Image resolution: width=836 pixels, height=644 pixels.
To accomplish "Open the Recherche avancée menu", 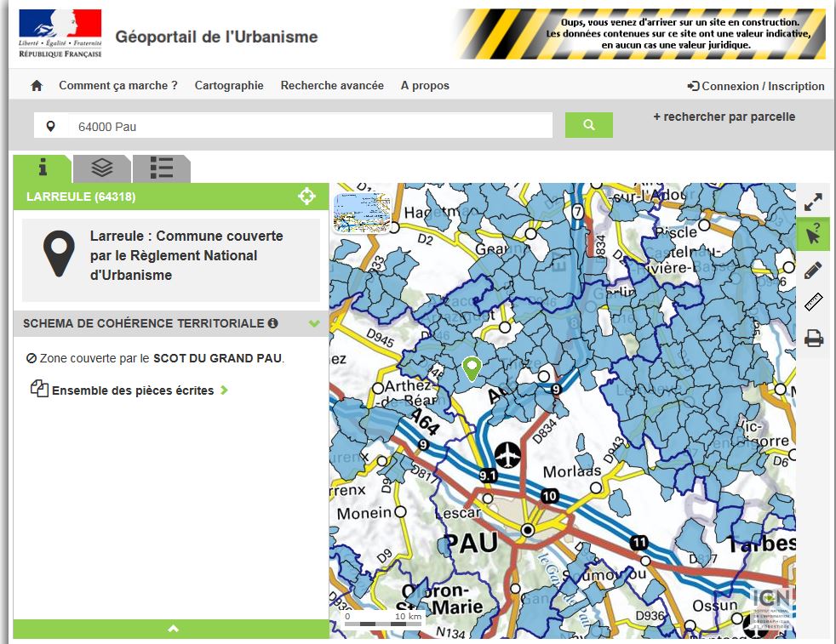I will pyautogui.click(x=332, y=86).
